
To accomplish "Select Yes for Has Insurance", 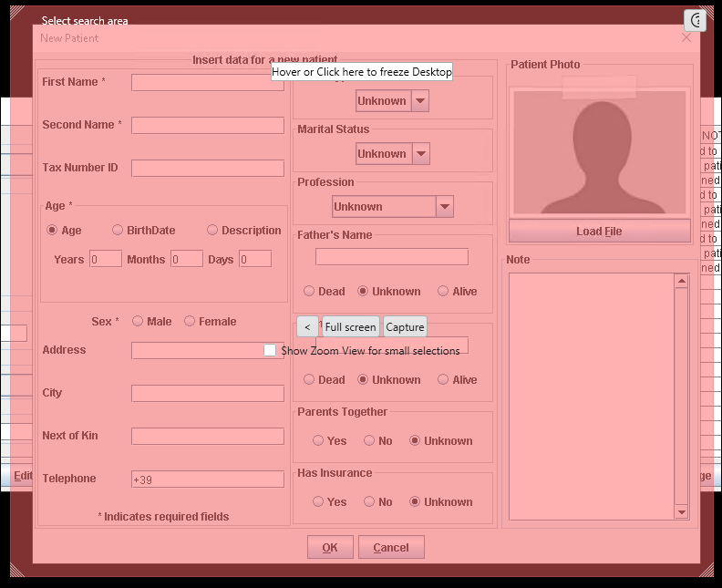I will coord(318,501).
